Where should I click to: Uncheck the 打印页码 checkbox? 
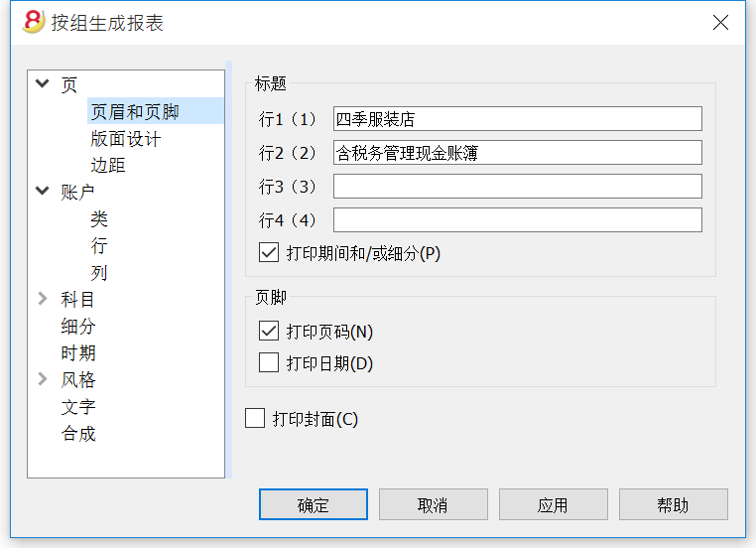[x=269, y=331]
